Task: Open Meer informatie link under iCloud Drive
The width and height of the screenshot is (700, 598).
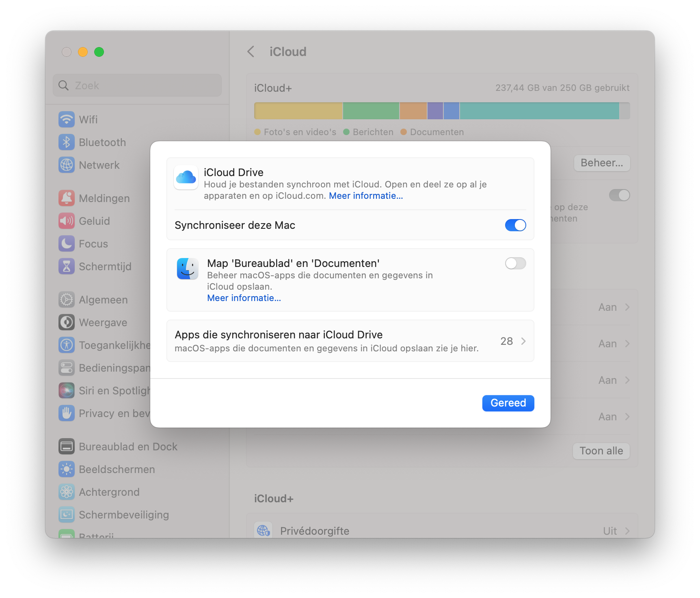Action: tap(366, 196)
